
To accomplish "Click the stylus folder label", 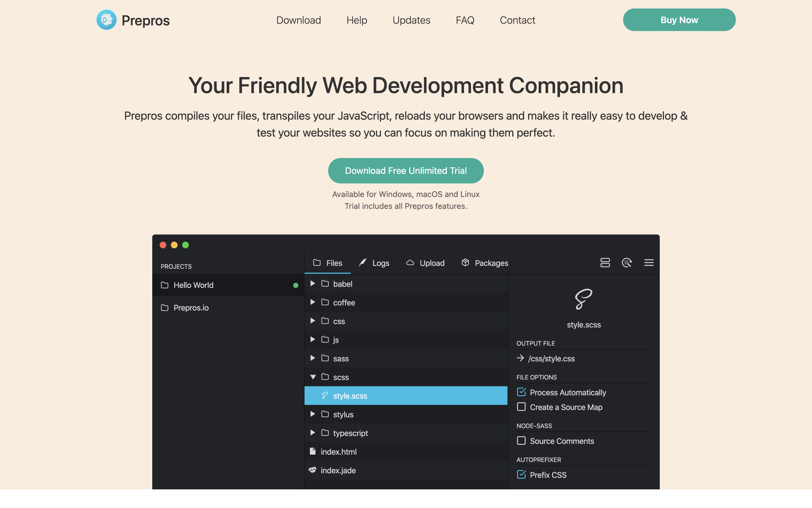I will [343, 415].
